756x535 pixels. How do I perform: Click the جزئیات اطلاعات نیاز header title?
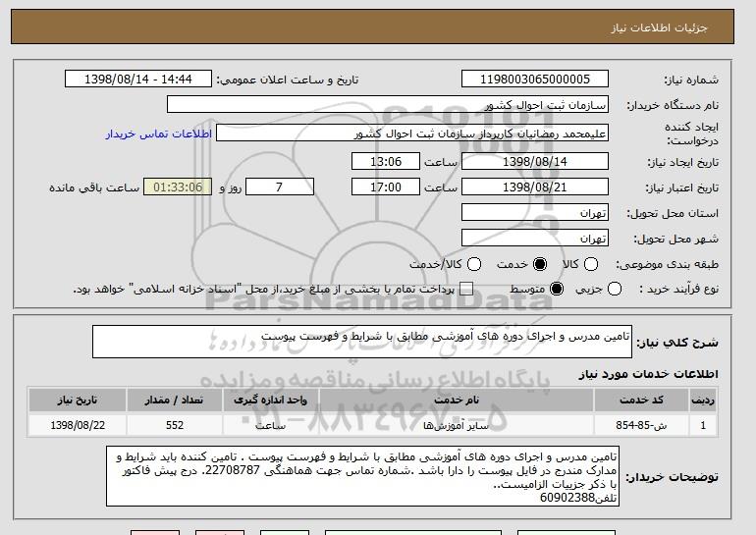[x=659, y=27]
